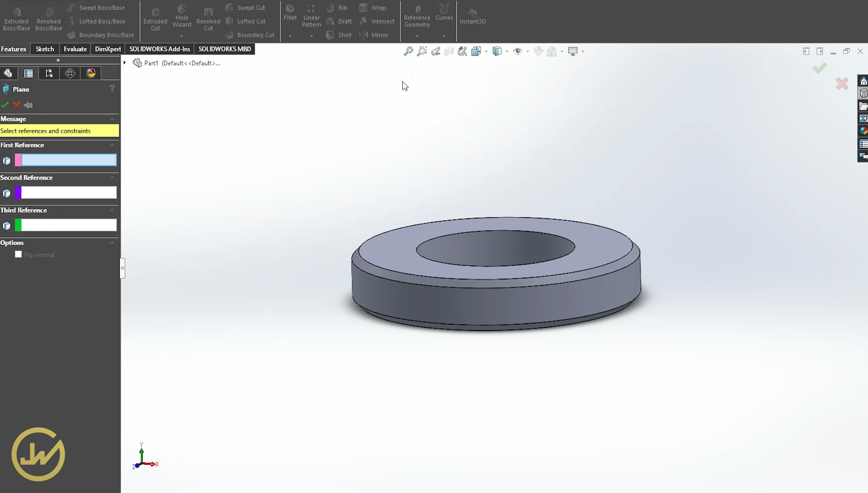Click the View Settings monitor icon
Screen dimensions: 868x493
tap(573, 51)
